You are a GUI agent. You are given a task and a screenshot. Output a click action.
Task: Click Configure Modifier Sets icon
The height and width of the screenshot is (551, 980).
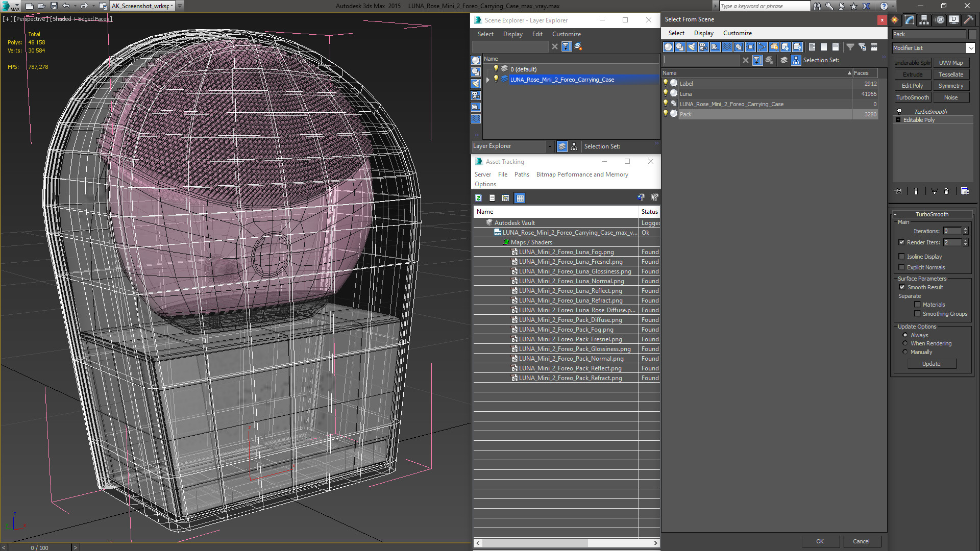[965, 191]
